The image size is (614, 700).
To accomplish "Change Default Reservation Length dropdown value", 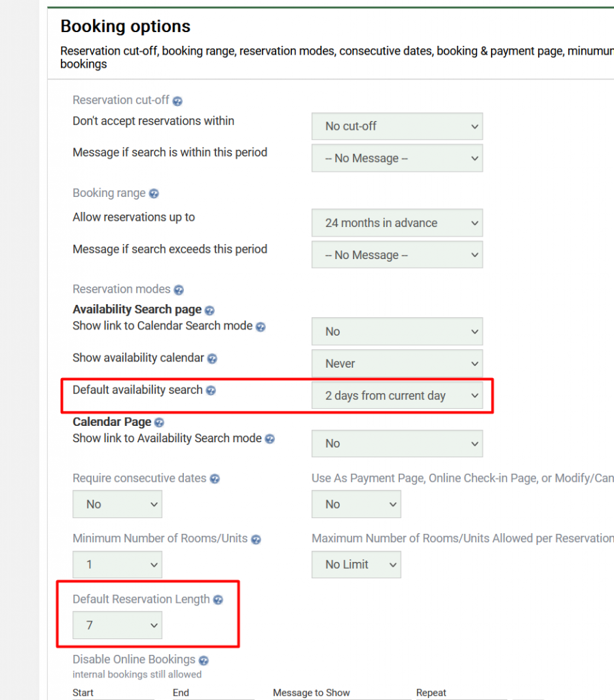I will [117, 625].
